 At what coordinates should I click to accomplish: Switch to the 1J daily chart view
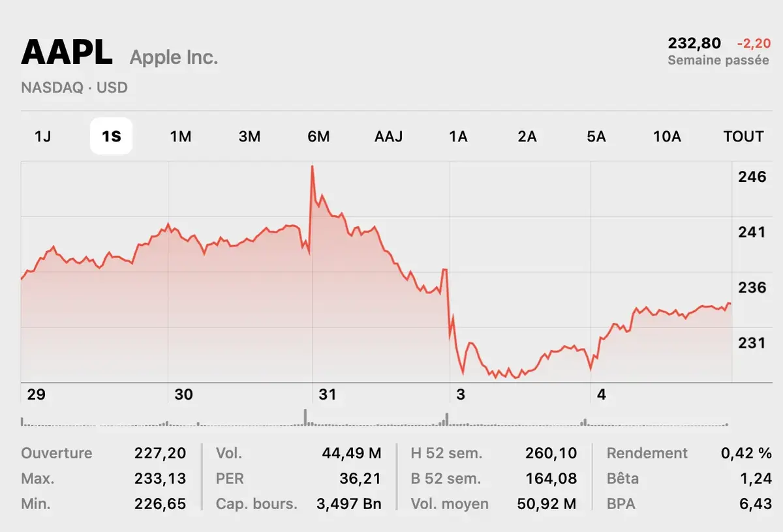43,136
